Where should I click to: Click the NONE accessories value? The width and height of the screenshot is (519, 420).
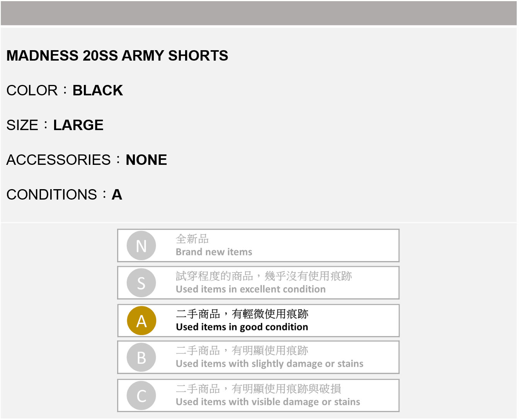(146, 160)
